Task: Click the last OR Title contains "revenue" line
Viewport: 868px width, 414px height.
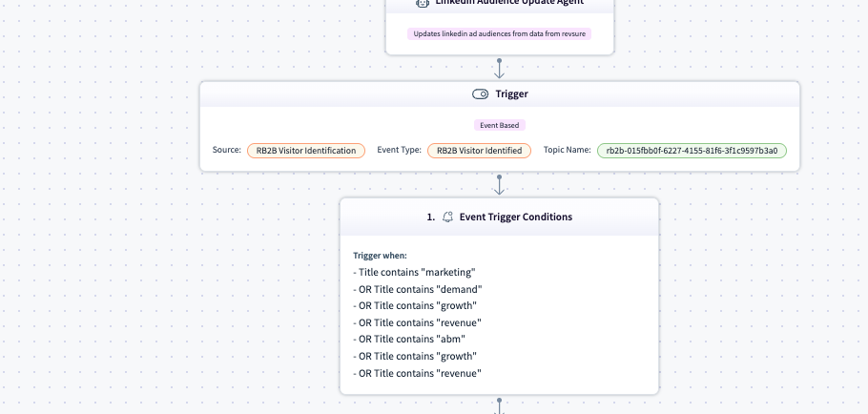Action: (417, 374)
